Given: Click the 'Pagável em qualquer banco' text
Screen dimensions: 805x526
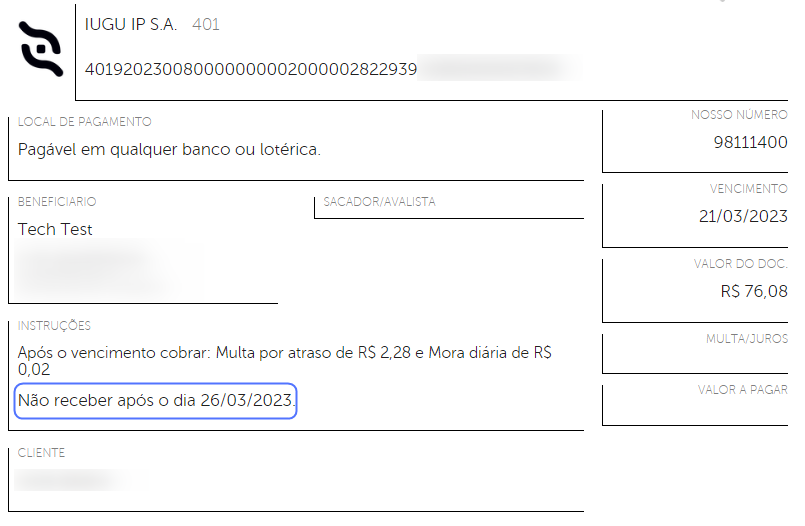Looking at the screenshot, I should (169, 149).
